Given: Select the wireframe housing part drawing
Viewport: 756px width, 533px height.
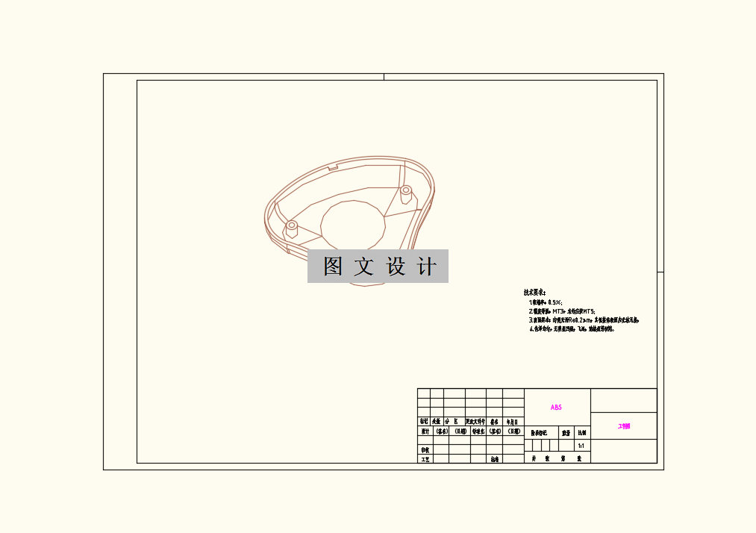Looking at the screenshot, I should (349, 221).
